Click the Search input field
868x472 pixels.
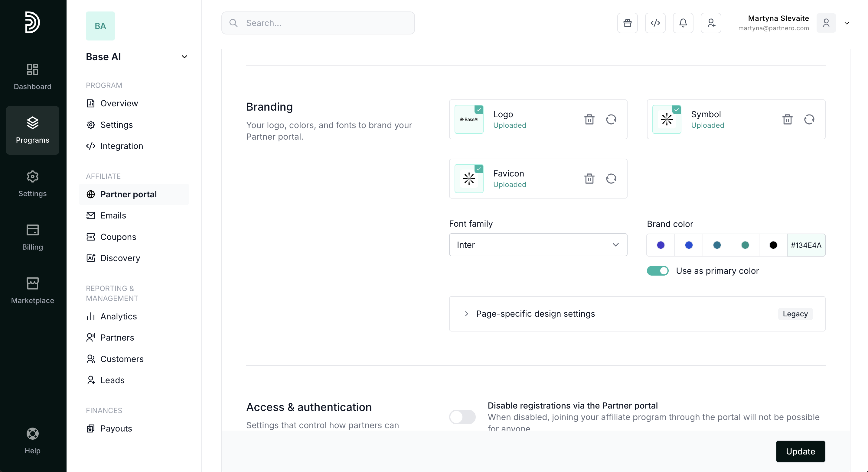pos(318,23)
